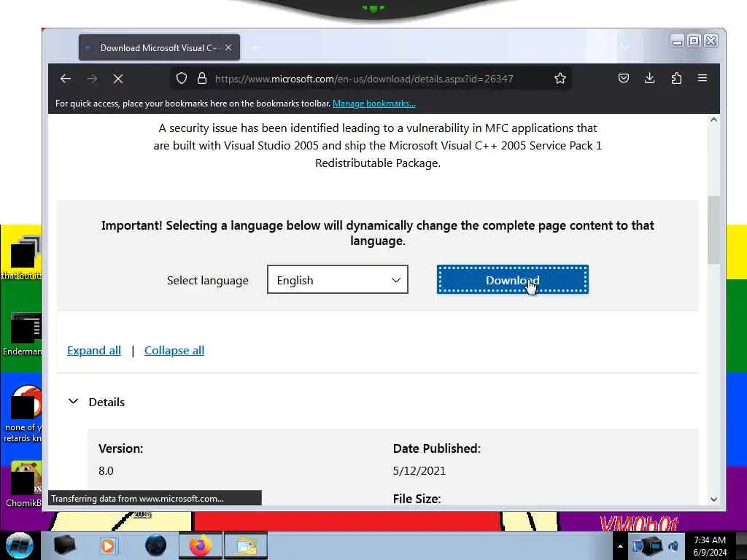Click the date 5/12/2021
The image size is (747, 560).
tap(419, 471)
